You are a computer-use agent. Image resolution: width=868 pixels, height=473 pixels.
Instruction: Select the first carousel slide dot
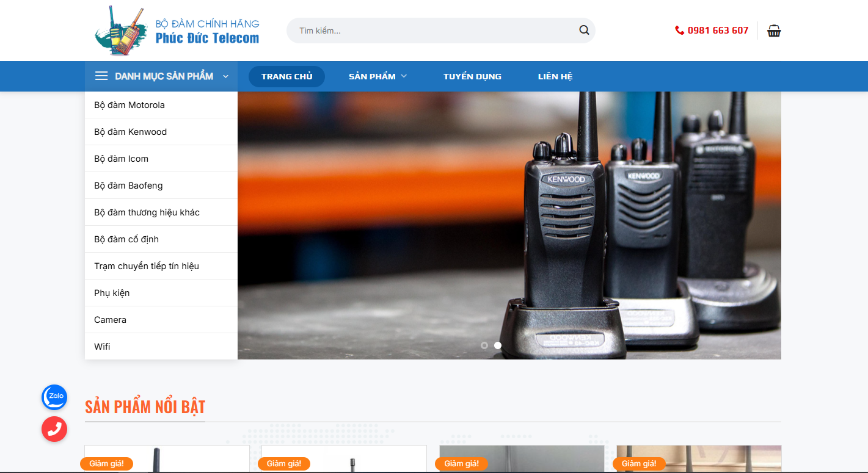point(484,345)
